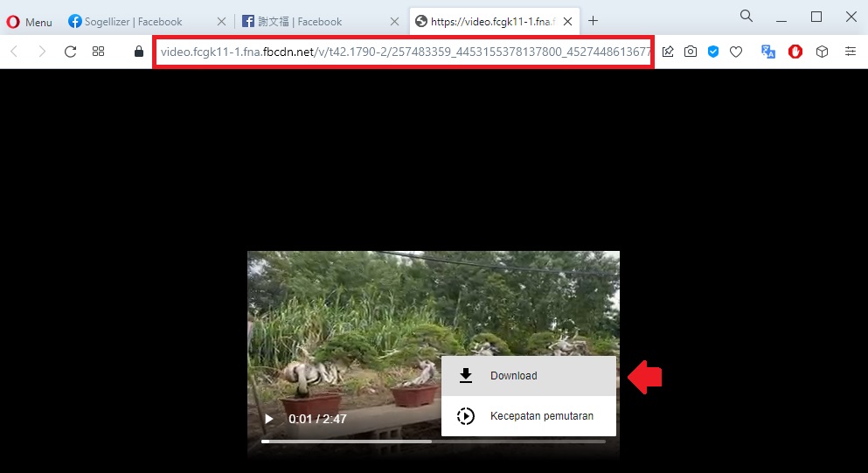Go back with the back arrow

pyautogui.click(x=14, y=52)
